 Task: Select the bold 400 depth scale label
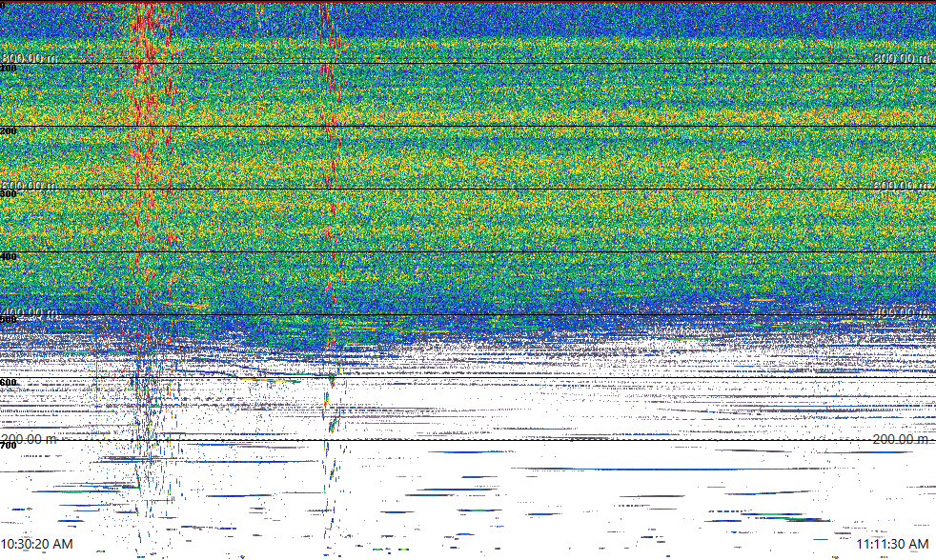[9, 257]
